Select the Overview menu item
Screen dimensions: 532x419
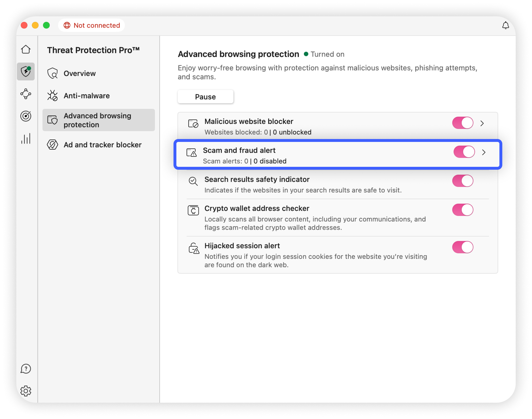pyautogui.click(x=80, y=73)
